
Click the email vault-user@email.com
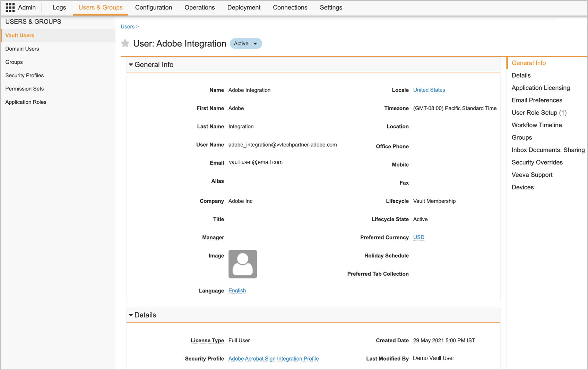[x=256, y=162]
